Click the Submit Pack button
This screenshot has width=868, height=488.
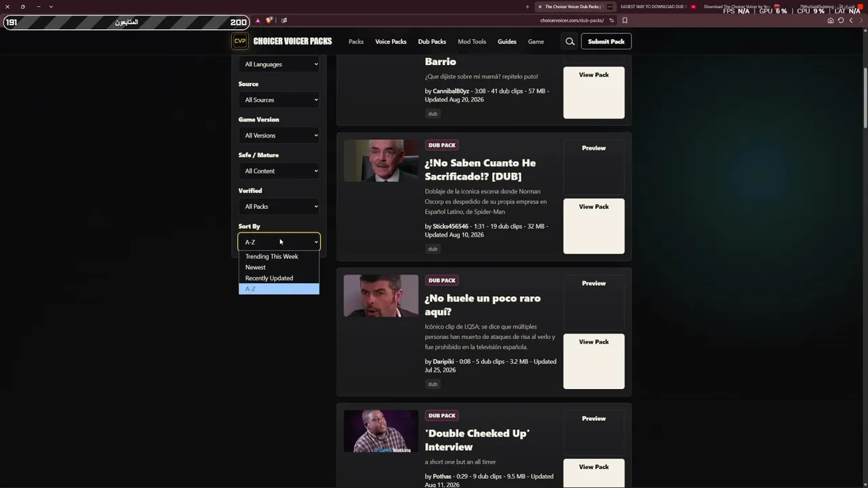[606, 41]
